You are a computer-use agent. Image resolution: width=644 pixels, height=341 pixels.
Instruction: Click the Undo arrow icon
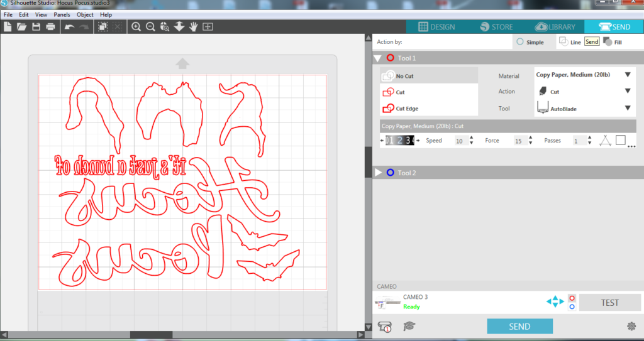point(70,27)
